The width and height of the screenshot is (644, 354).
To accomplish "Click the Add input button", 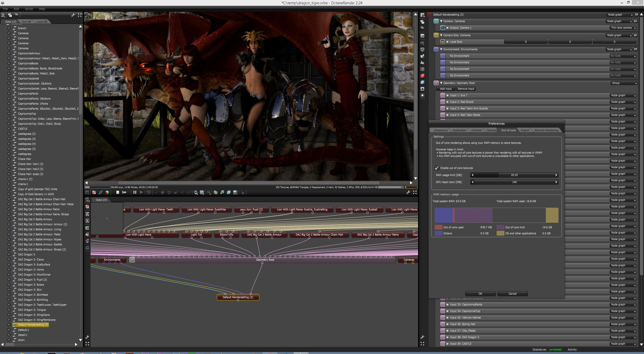I will click(x=446, y=89).
